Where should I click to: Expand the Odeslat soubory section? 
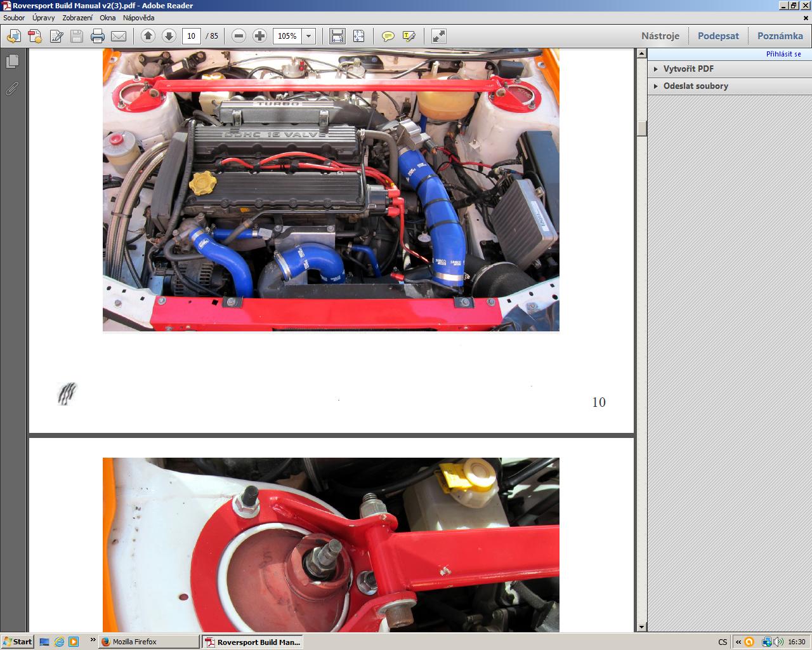695,86
